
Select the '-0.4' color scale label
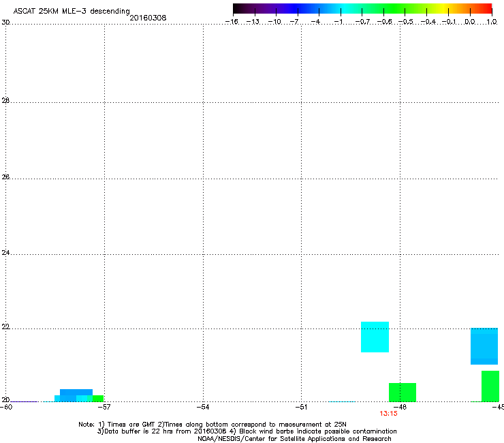pyautogui.click(x=428, y=22)
